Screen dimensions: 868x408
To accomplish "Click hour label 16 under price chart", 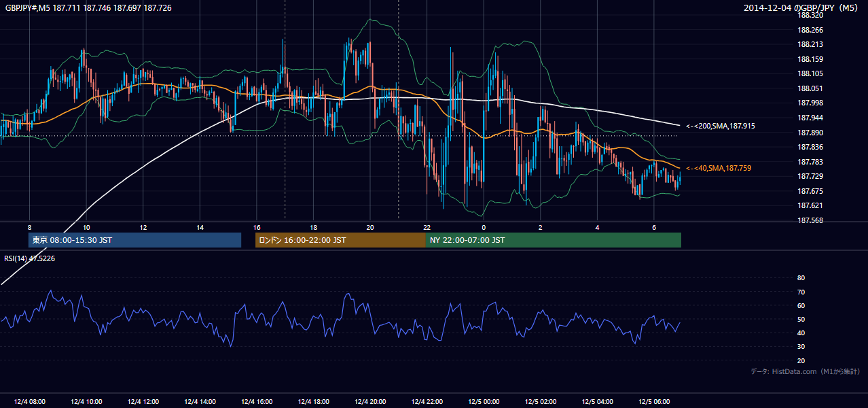I will tap(257, 227).
